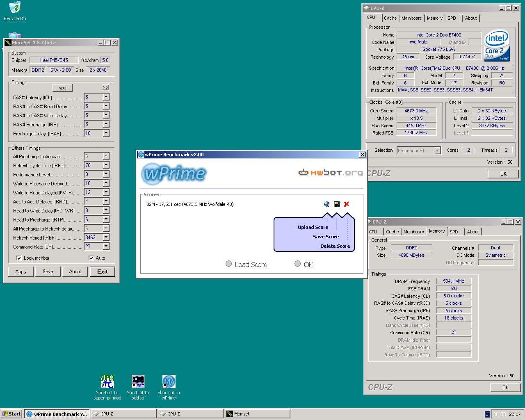Select Delete Score in the context menu
This screenshot has width=525, height=420.
click(335, 246)
